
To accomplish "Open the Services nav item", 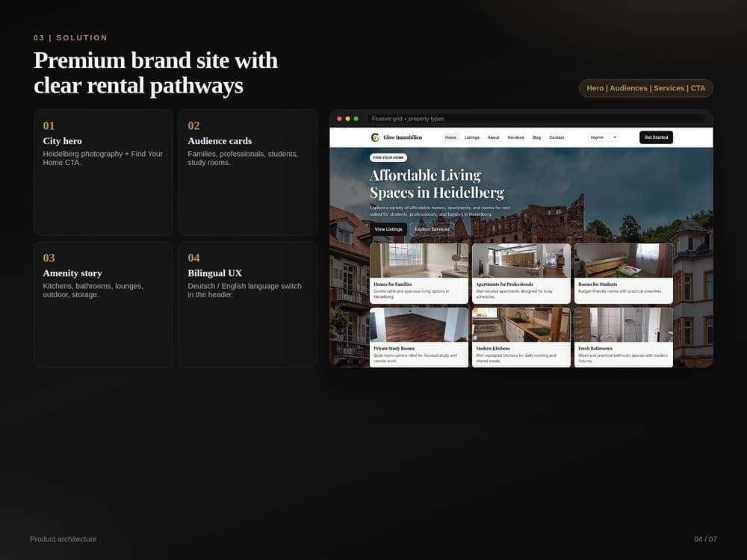I will (x=516, y=137).
